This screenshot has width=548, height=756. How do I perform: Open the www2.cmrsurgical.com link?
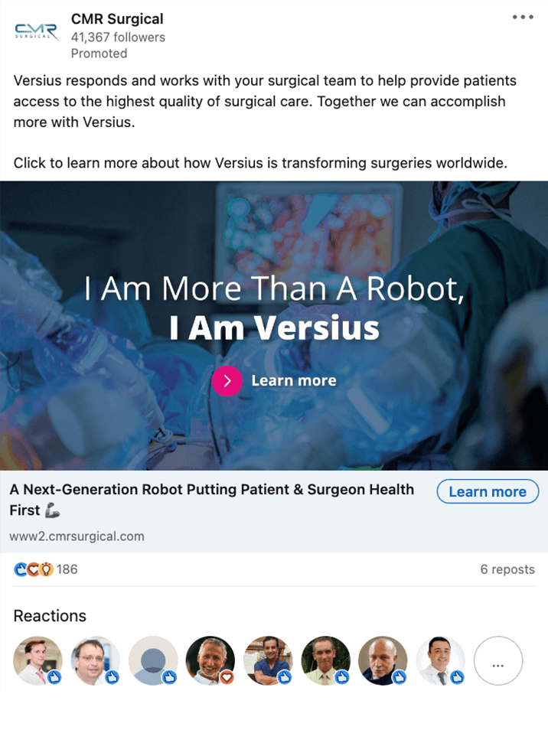(77, 536)
